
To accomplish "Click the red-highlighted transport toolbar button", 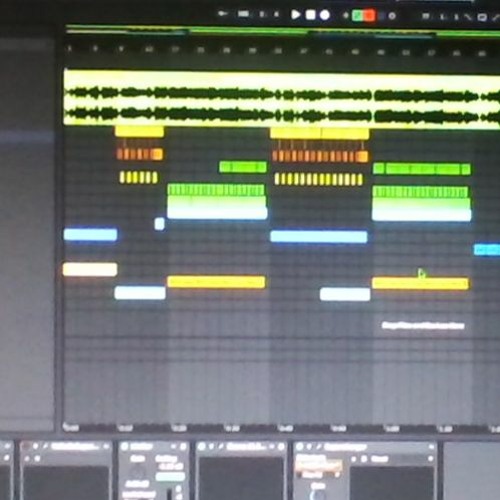I will [x=369, y=16].
